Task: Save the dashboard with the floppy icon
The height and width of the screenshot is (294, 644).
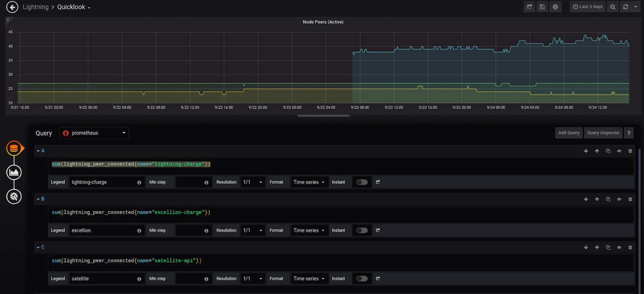Action: click(542, 7)
